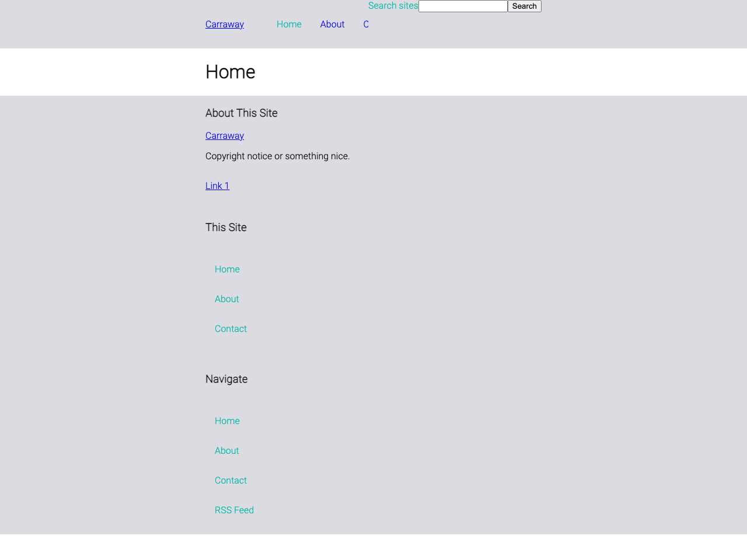Open the RSS Feed link
Image resolution: width=747 pixels, height=560 pixels.
point(234,510)
